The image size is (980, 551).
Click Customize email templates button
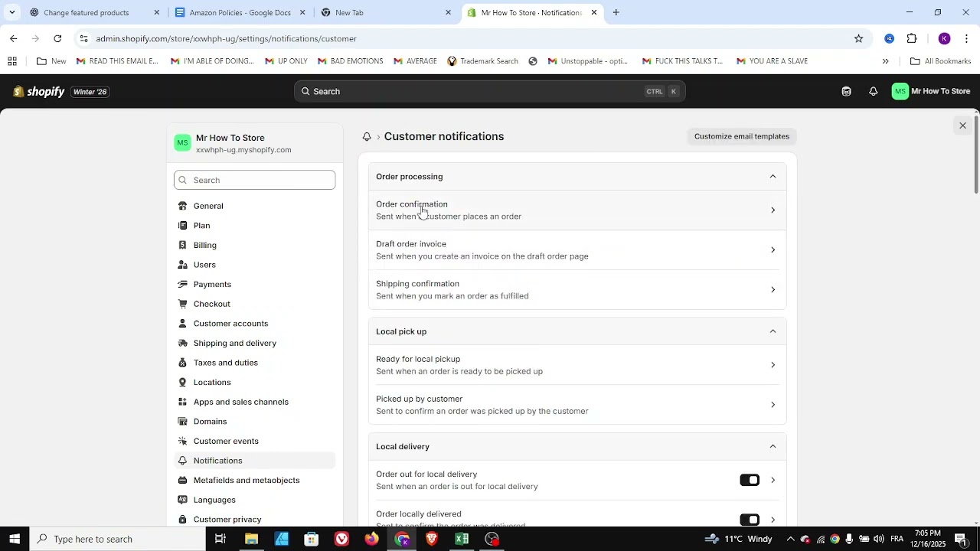pos(742,136)
